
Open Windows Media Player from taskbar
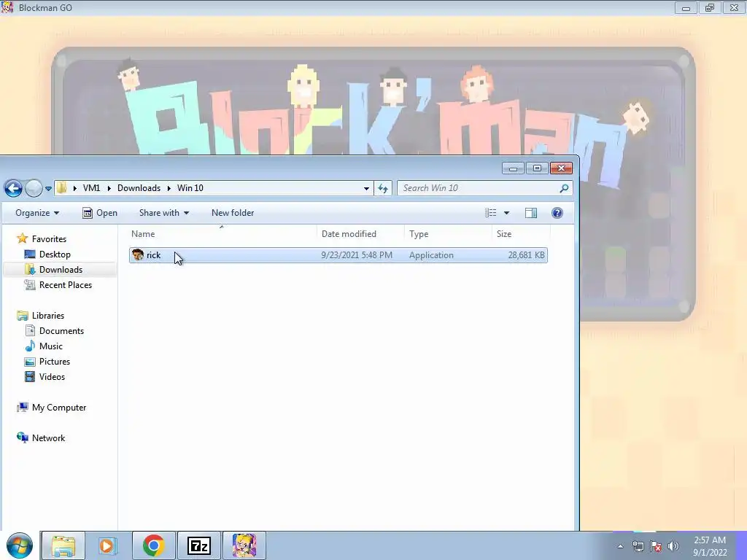108,545
